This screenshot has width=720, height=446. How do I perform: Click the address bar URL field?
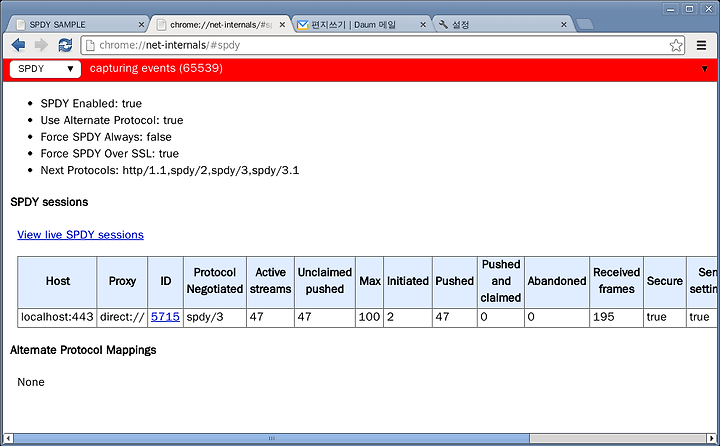pyautogui.click(x=381, y=45)
